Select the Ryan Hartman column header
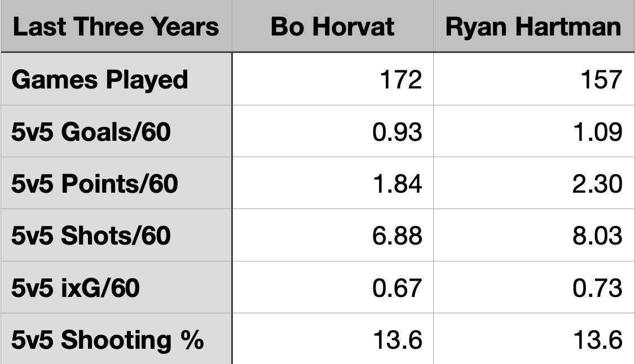 pos(533,27)
